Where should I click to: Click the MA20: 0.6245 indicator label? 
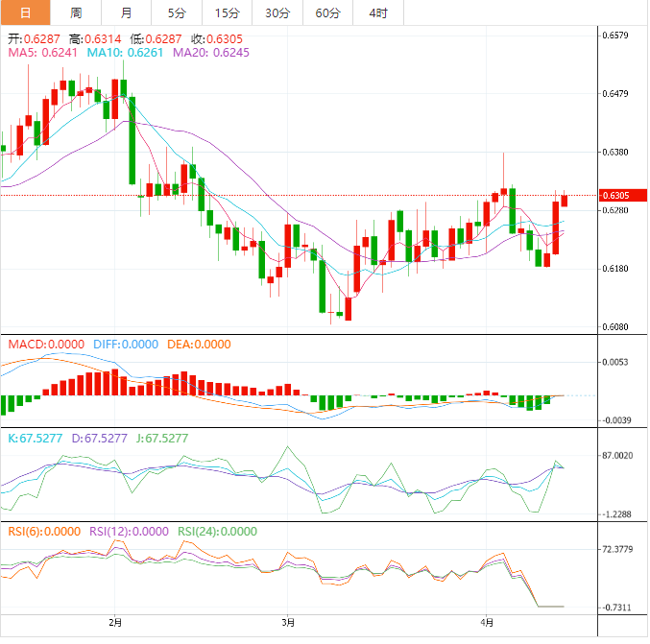click(x=211, y=53)
